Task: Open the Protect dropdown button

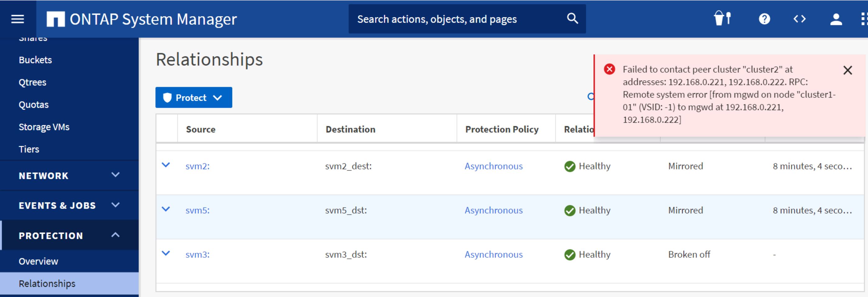Action: (193, 98)
